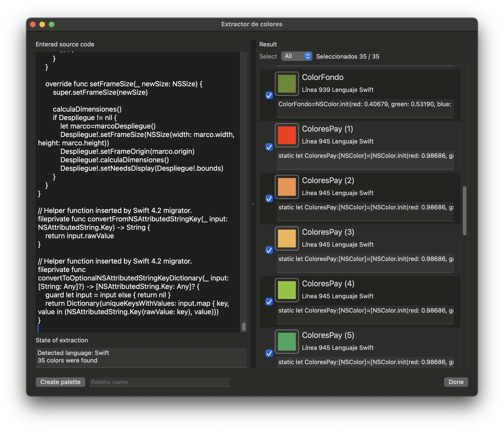Click the calculaDimensiones() line in source code

pos(87,109)
